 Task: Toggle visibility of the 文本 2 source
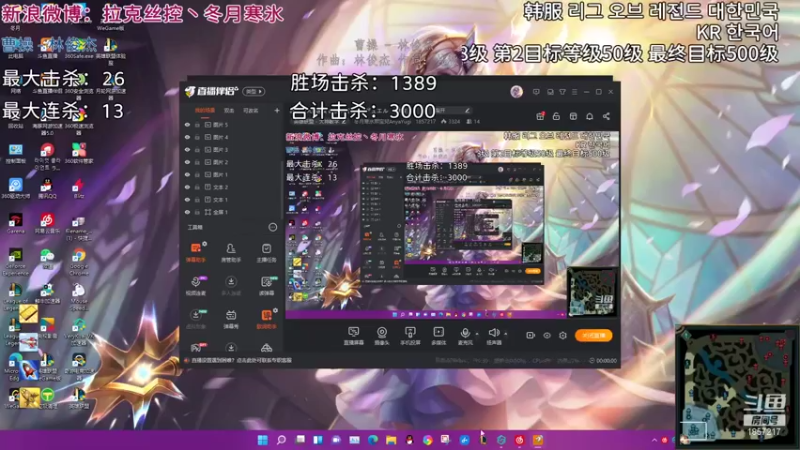tap(187, 187)
